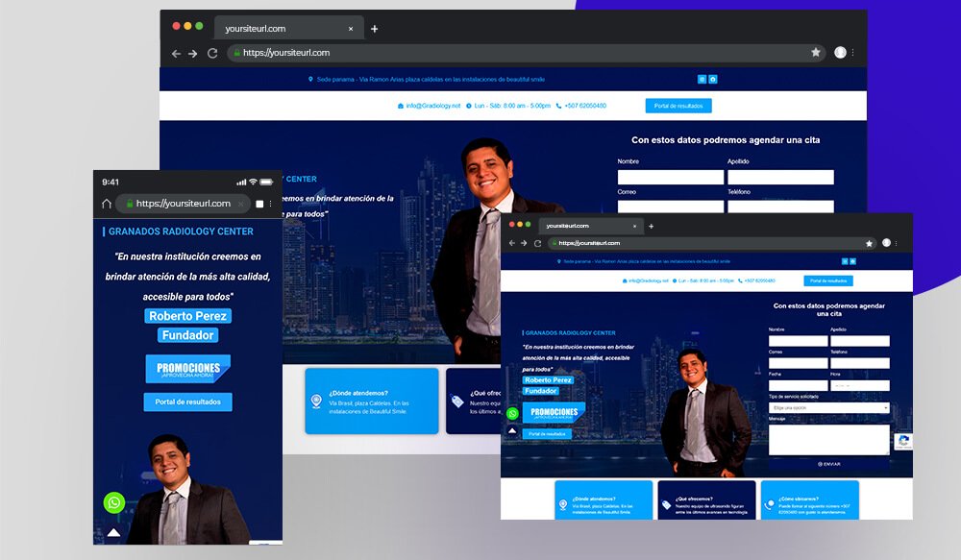Click the WhatsApp icon in the front desktop window

[512, 413]
